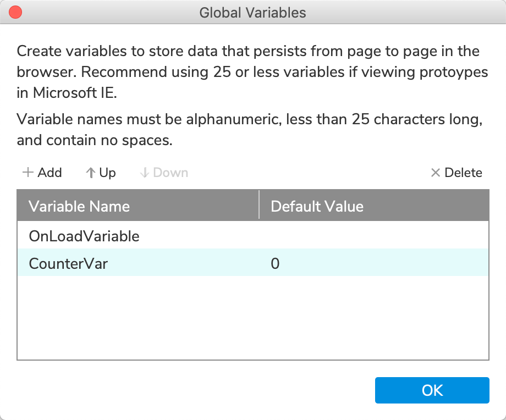506x420 pixels.
Task: Click the Global Variables title bar
Action: click(x=252, y=12)
